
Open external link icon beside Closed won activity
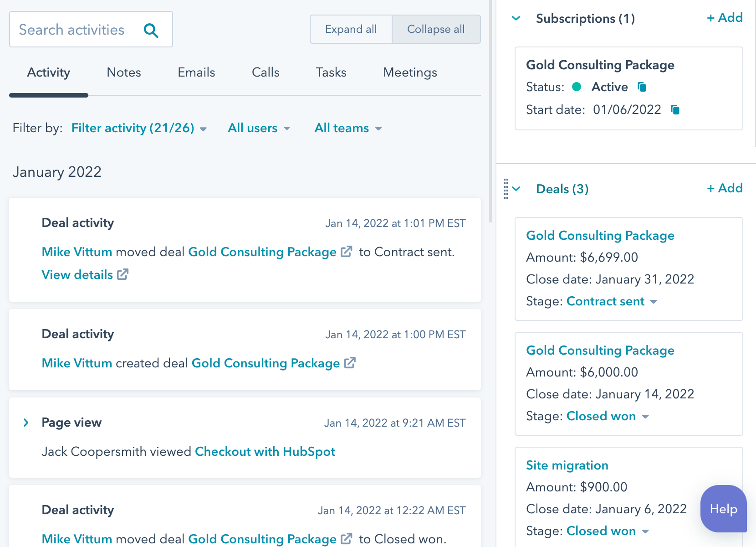point(347,539)
